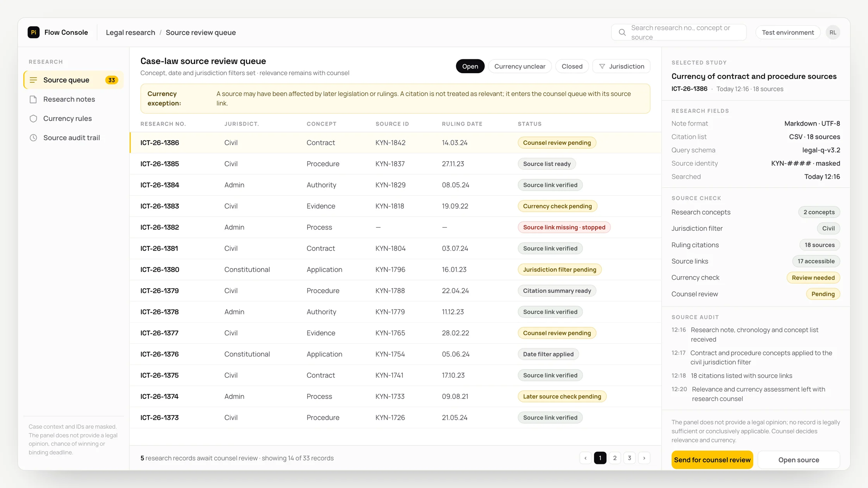
Task: Focus the search research no. field
Action: [679, 33]
